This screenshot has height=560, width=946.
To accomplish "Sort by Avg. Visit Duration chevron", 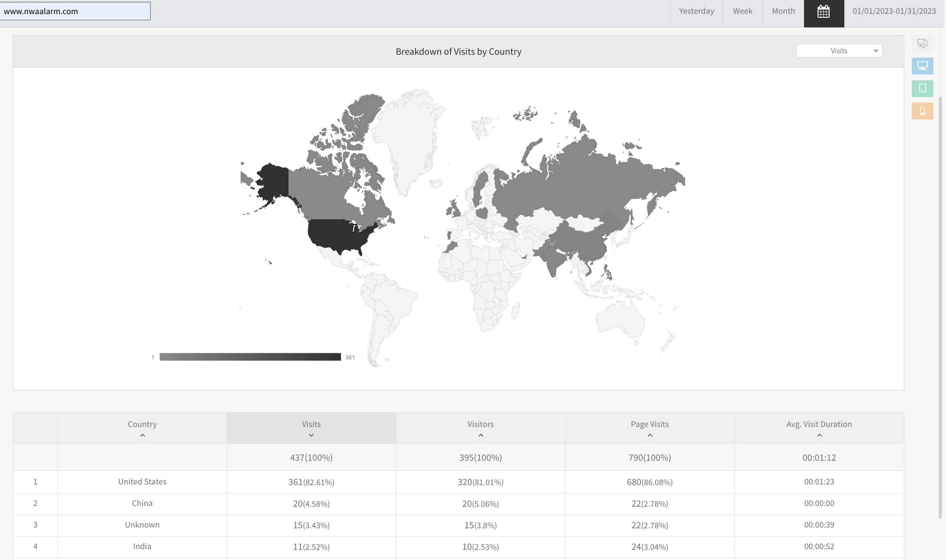I will pos(819,435).
